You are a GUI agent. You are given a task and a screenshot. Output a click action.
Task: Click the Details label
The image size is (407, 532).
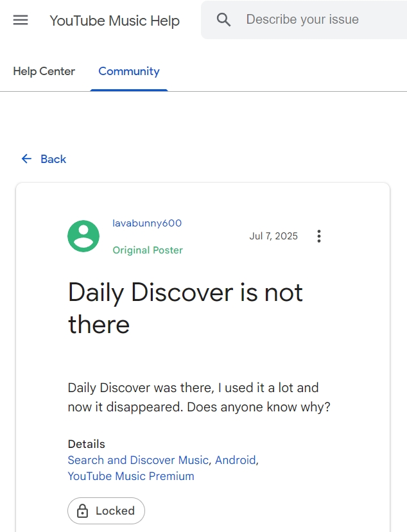click(x=87, y=444)
